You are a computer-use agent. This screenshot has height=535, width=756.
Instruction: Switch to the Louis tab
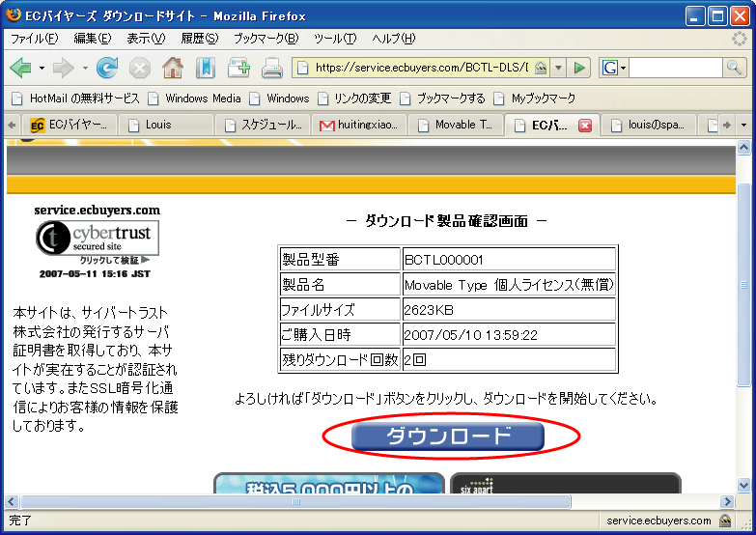(166, 126)
